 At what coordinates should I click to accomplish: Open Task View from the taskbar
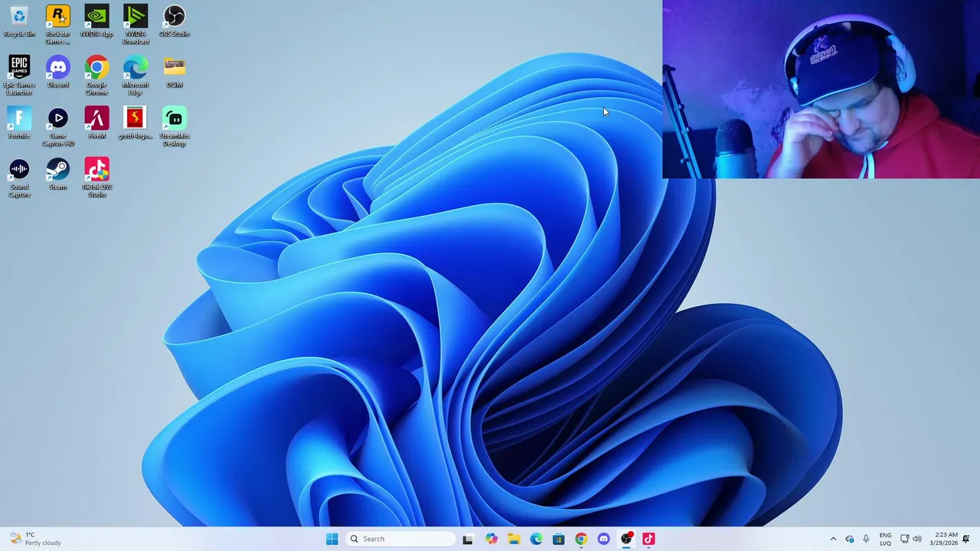click(468, 539)
